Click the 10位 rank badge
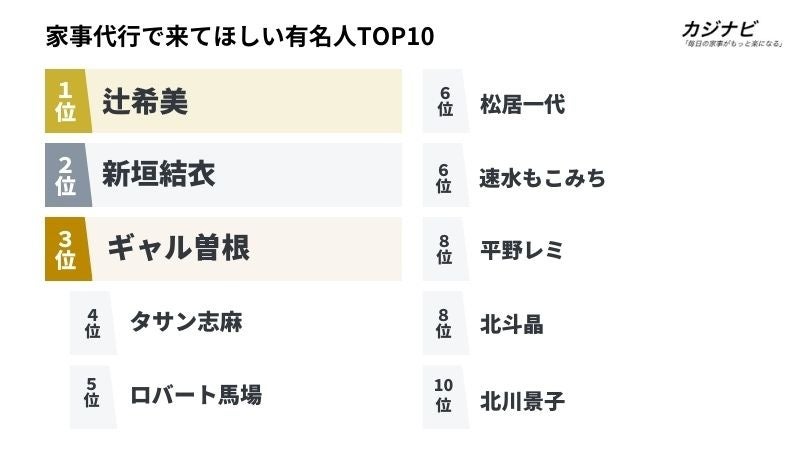The width and height of the screenshot is (800, 450). click(445, 397)
